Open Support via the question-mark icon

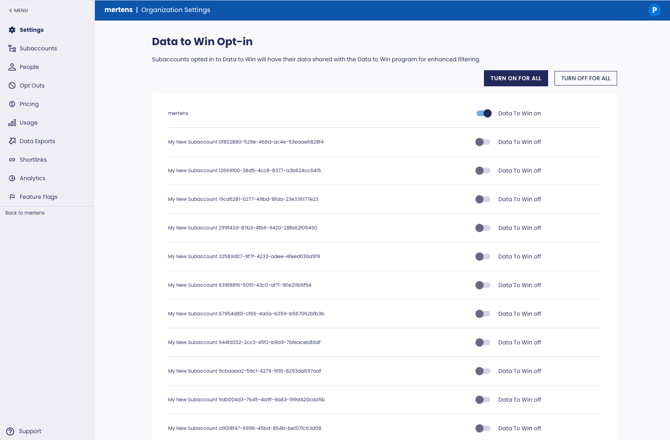(x=10, y=431)
